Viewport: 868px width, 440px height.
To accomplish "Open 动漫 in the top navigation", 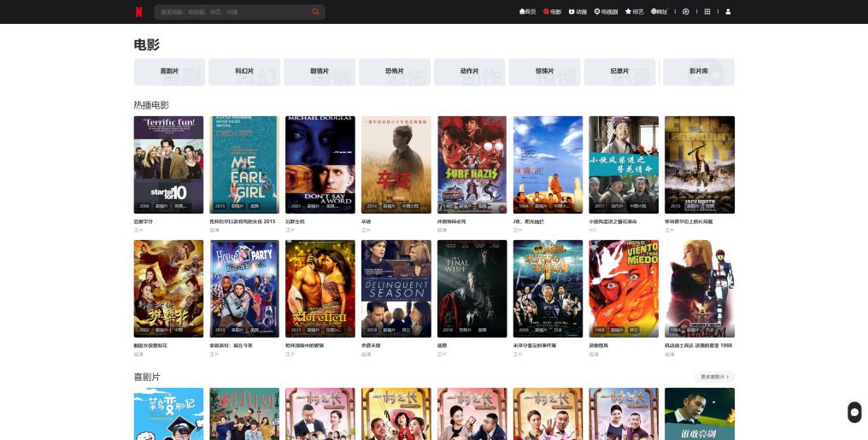I will coord(578,12).
